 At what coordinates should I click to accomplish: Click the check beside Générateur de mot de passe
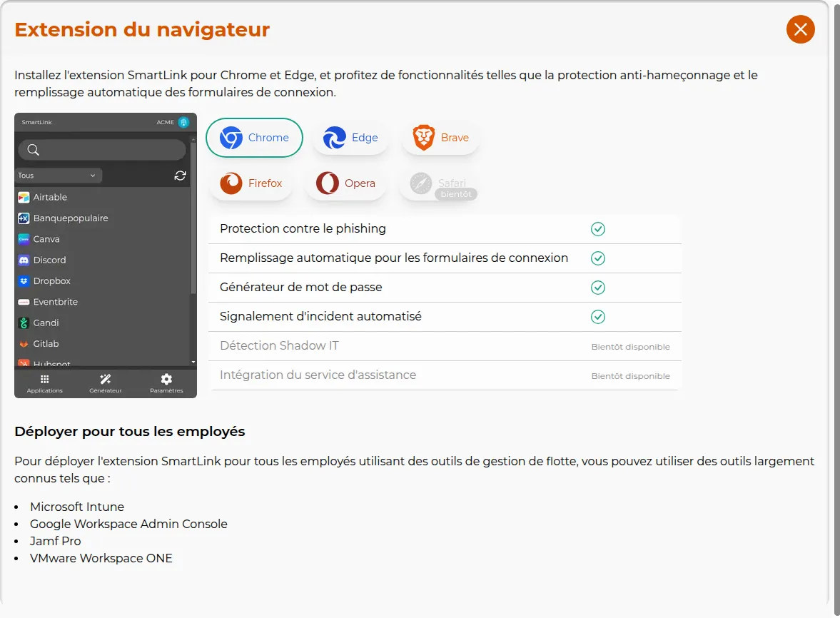[x=598, y=288]
